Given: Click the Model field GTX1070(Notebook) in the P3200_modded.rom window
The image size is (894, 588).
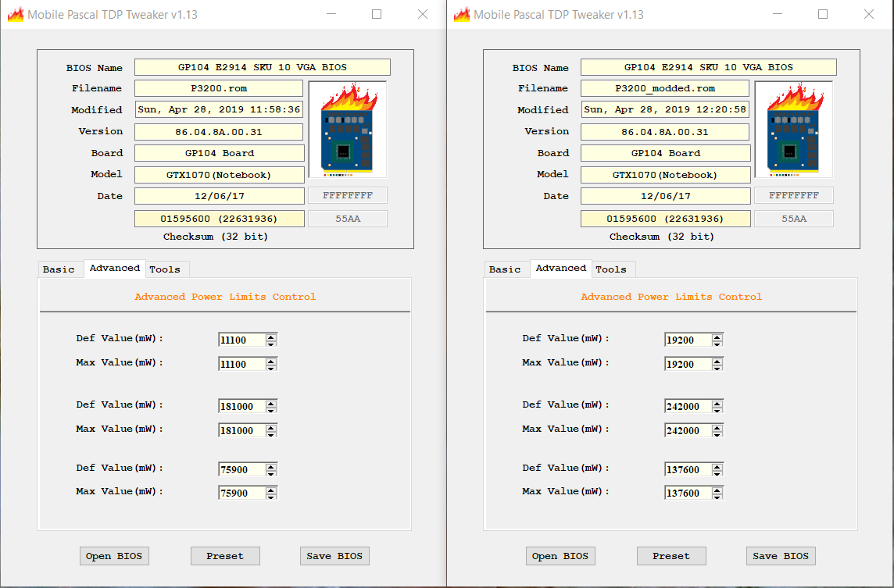Looking at the screenshot, I should click(x=665, y=175).
